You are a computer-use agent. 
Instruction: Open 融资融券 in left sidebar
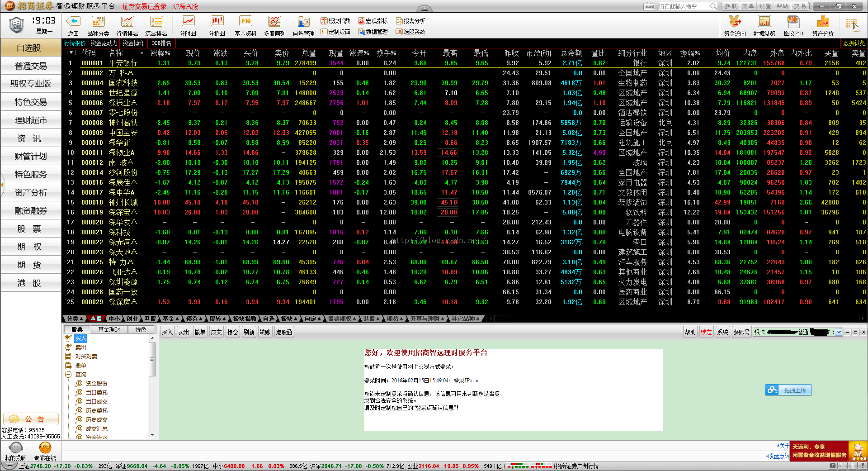(x=31, y=210)
